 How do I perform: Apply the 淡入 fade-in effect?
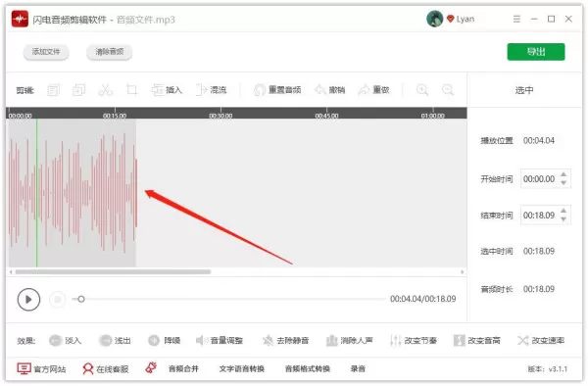pos(66,340)
